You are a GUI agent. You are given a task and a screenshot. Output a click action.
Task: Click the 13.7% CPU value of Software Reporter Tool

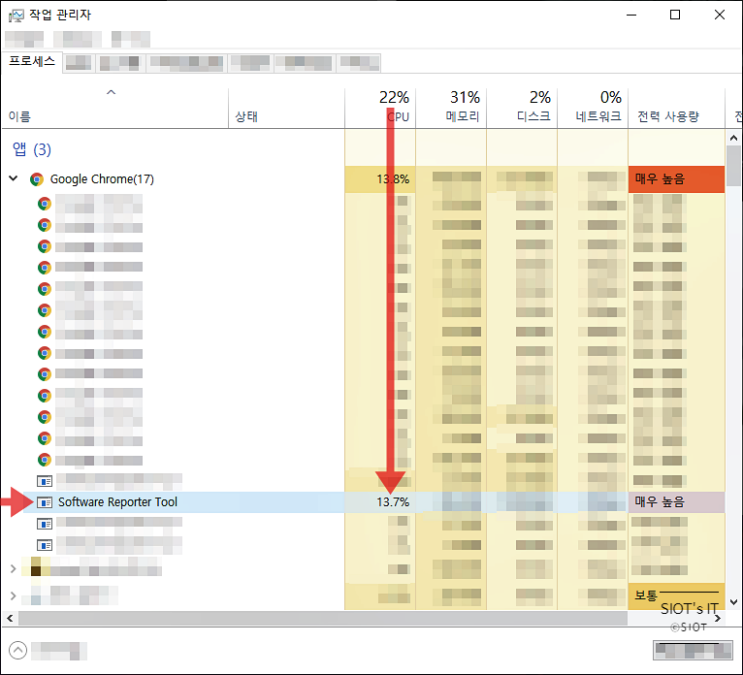tap(393, 502)
